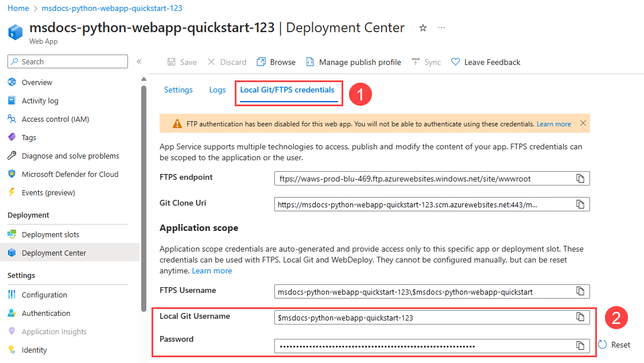
Task: Collapse the left navigation menu
Action: coord(139,61)
